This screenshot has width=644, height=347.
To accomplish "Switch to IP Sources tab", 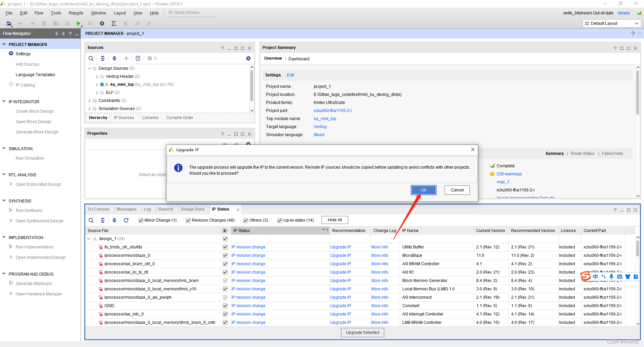I will click(x=124, y=118).
